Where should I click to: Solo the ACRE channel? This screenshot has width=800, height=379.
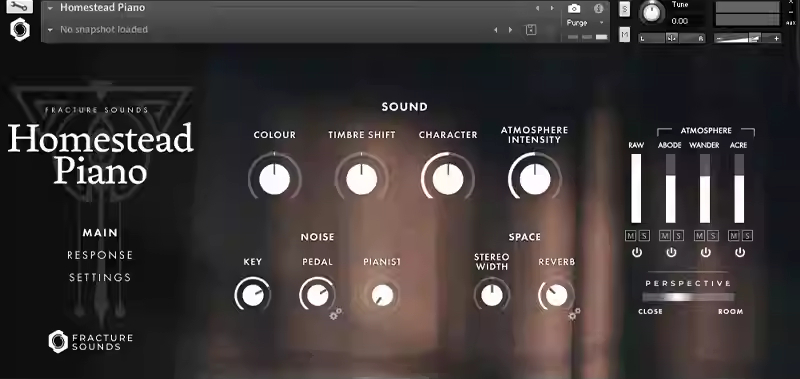pyautogui.click(x=746, y=236)
